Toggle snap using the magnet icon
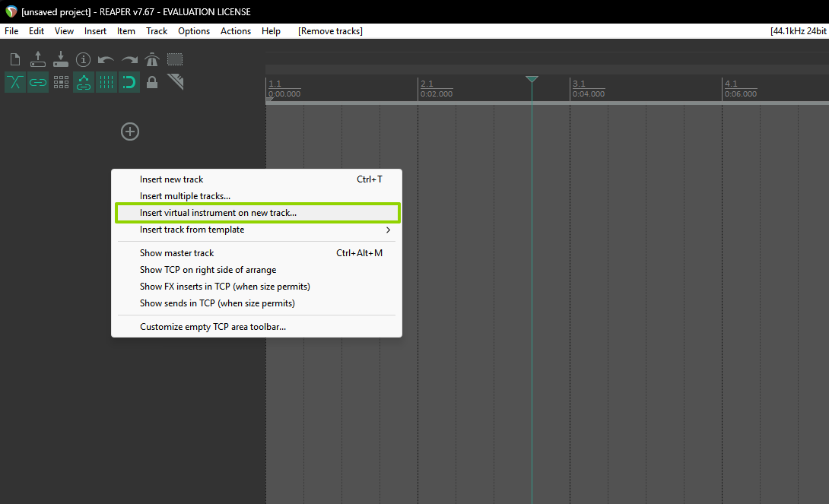This screenshot has width=829, height=504. point(129,82)
